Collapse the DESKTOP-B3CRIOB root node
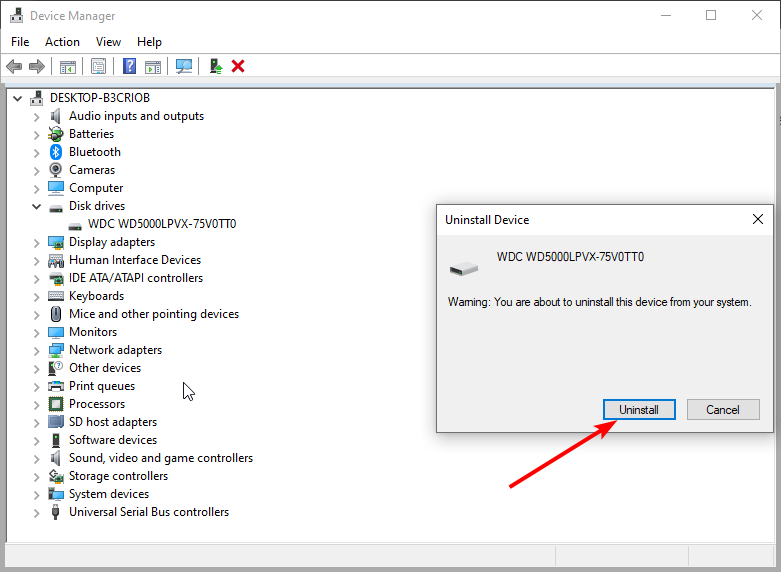Viewport: 781px width, 572px height. click(17, 98)
